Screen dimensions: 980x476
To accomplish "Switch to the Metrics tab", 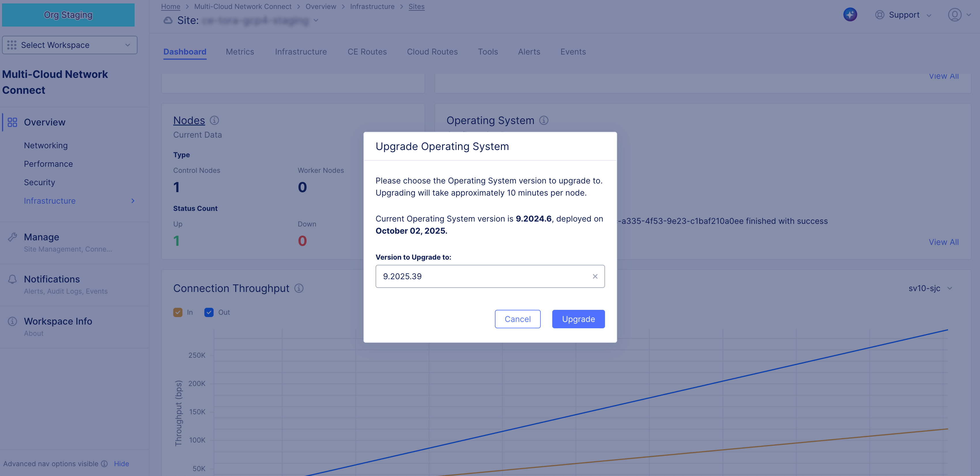I will point(240,52).
